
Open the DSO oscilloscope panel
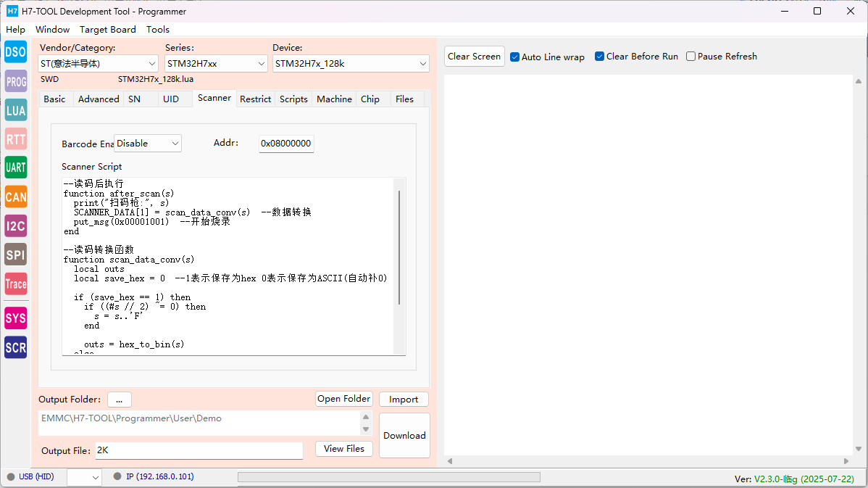tap(15, 52)
